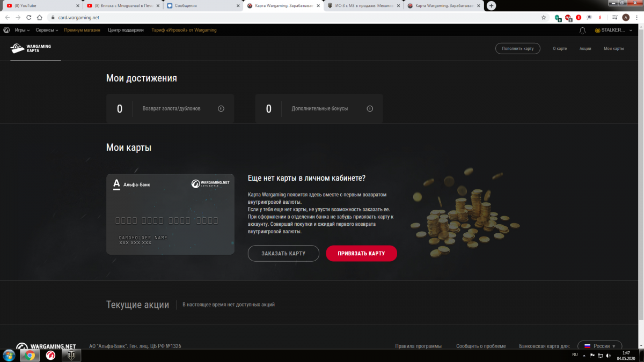Click 'Еще нет карты в личном кабинете?' heading

click(x=307, y=178)
